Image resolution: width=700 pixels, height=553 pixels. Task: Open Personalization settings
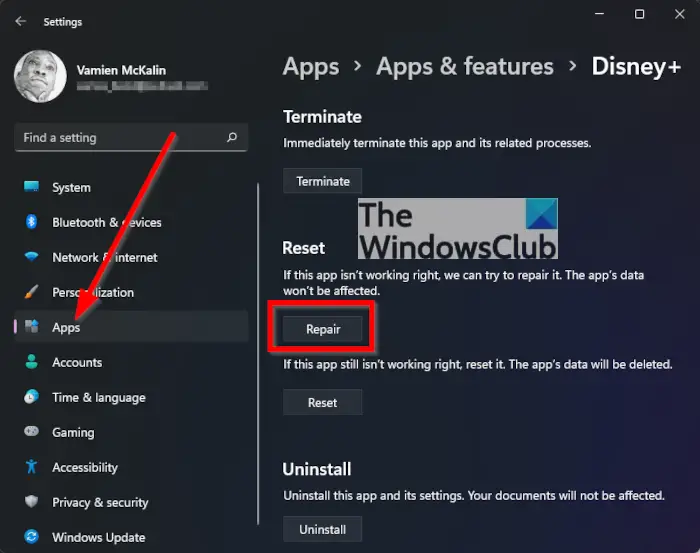pos(131,292)
